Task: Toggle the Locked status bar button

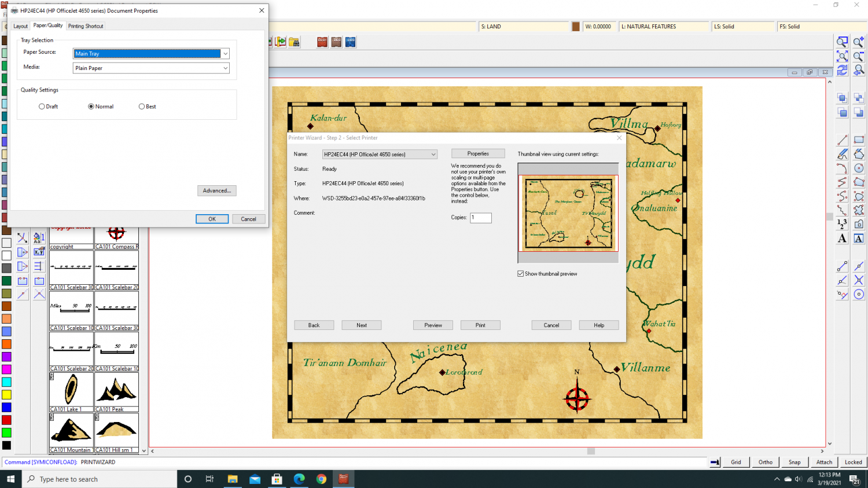Action: (853, 462)
